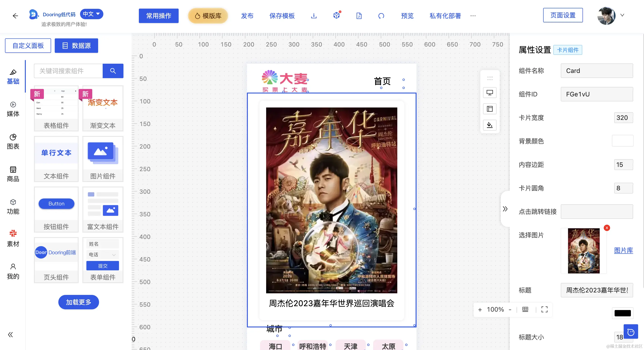Choose the 富文本组件 component card

pos(103,210)
